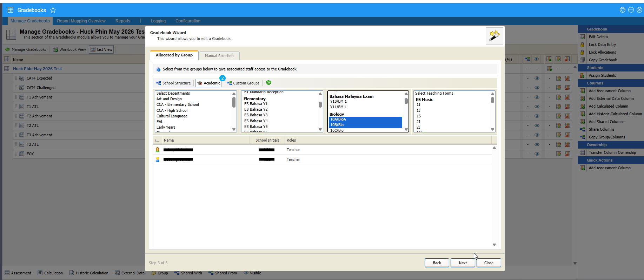This screenshot has height=280, width=644.
Task: Click down arrow of the staff table scrollbar
Action: point(494,245)
